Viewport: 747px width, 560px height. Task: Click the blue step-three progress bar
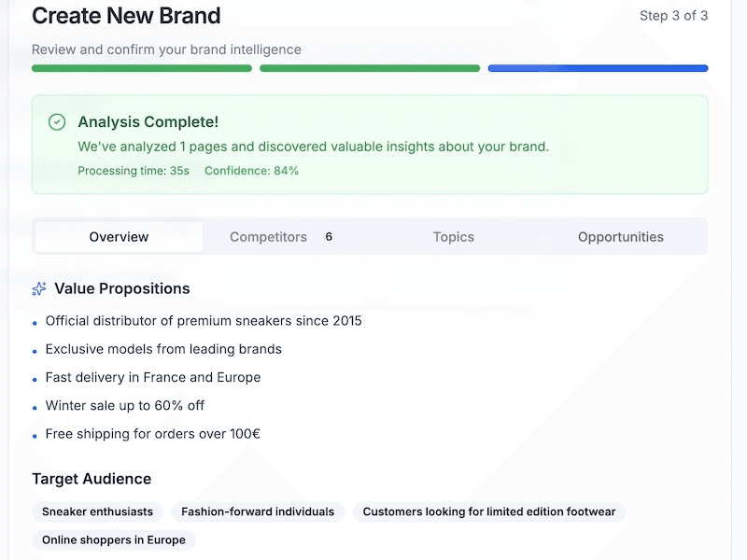pos(597,68)
